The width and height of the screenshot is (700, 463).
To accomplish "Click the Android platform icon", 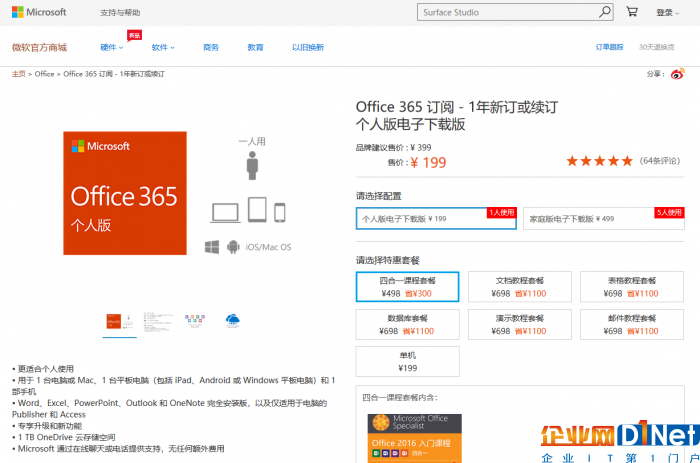I will pyautogui.click(x=233, y=247).
